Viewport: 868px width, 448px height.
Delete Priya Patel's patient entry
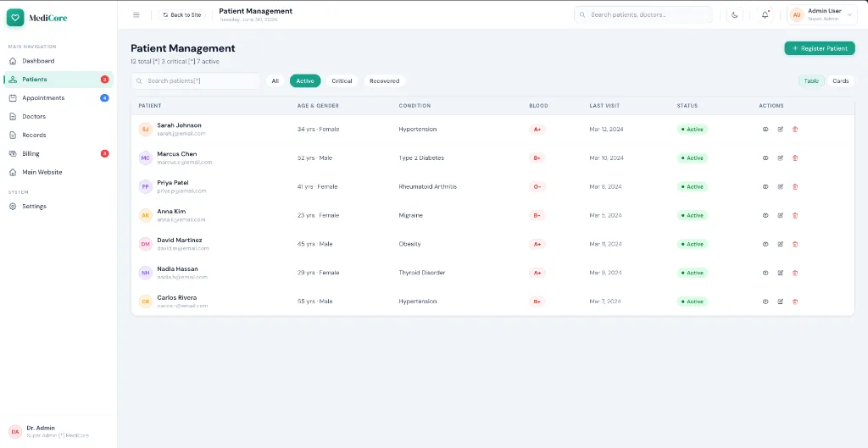[x=795, y=187]
